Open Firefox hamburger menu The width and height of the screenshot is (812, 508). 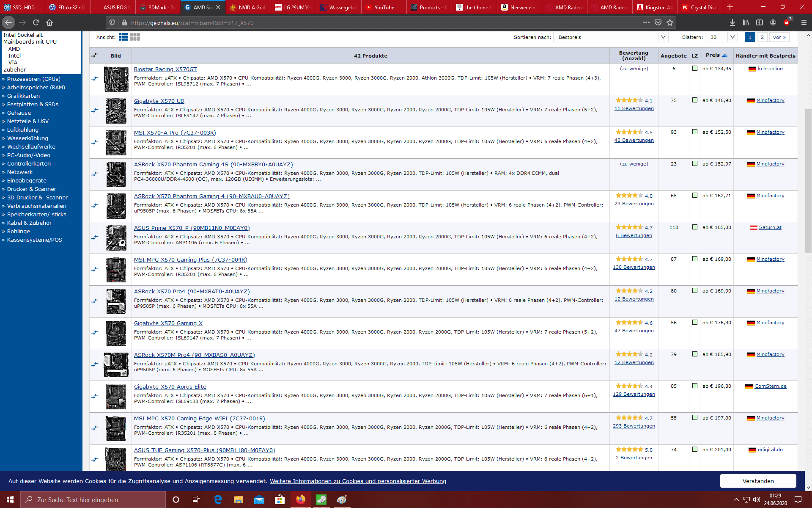click(804, 22)
